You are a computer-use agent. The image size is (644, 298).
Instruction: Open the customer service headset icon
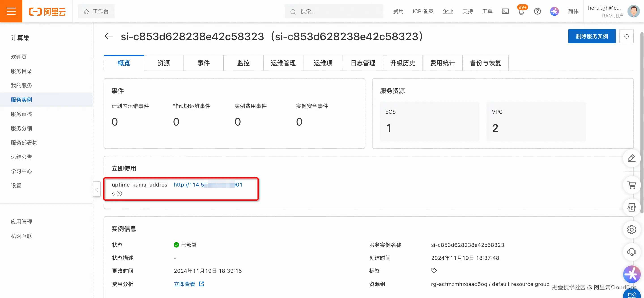tap(631, 252)
